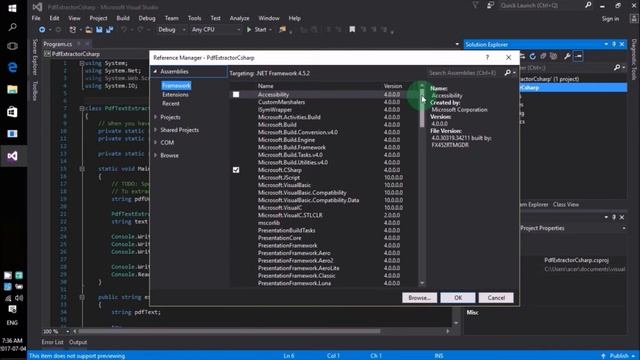Collapse the using directives code region
640x360 pixels.
(x=82, y=63)
